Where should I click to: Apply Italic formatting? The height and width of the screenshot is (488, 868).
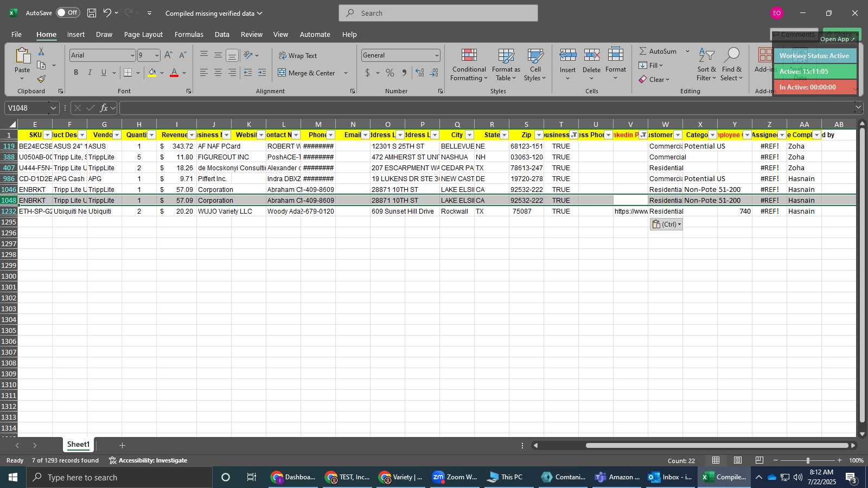tap(90, 73)
